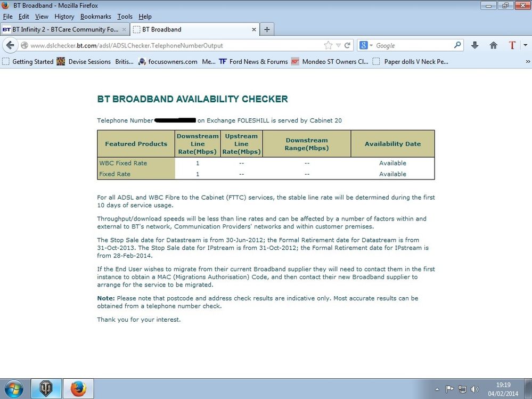Minimize the Firefox window

pos(488,5)
